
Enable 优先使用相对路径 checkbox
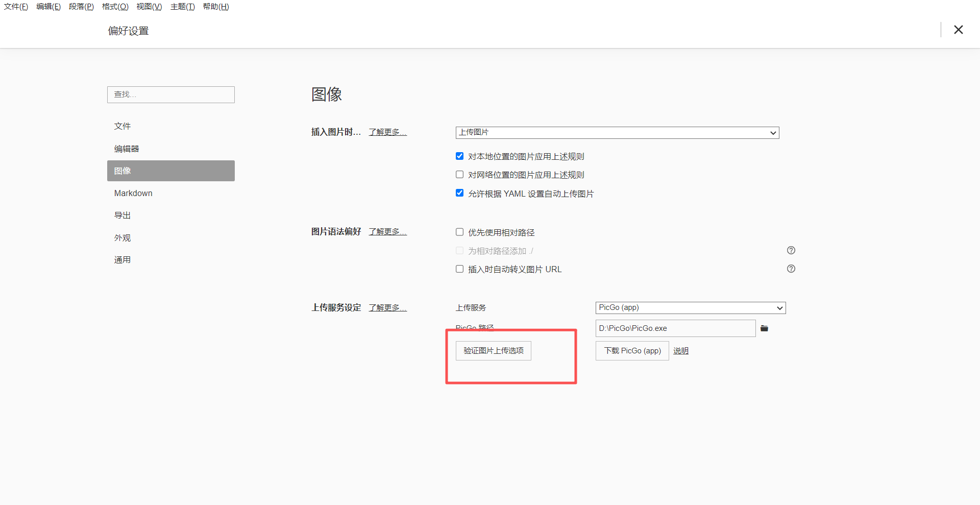(x=459, y=232)
